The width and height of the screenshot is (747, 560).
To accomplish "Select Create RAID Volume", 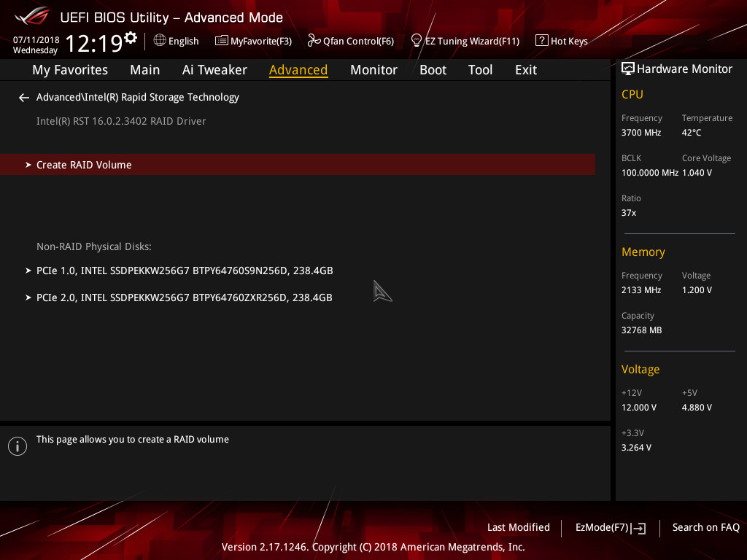I will (298, 164).
